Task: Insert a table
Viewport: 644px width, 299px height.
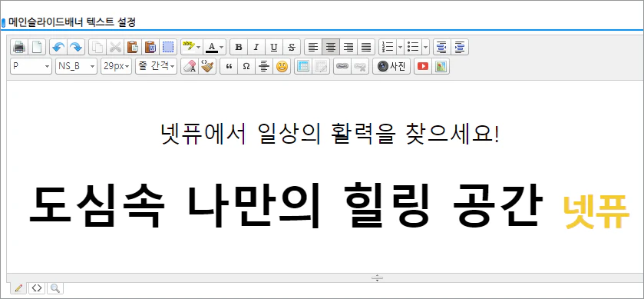Action: point(303,66)
